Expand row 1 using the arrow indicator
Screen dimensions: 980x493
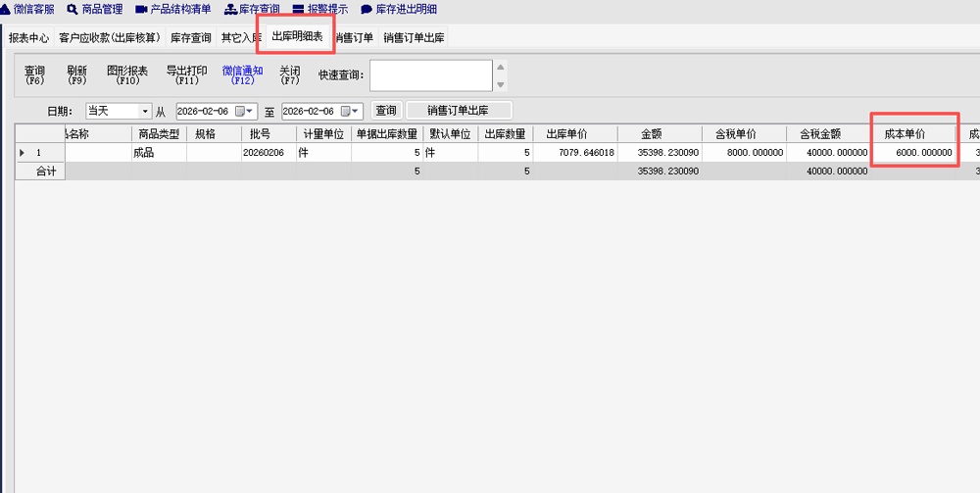point(23,153)
